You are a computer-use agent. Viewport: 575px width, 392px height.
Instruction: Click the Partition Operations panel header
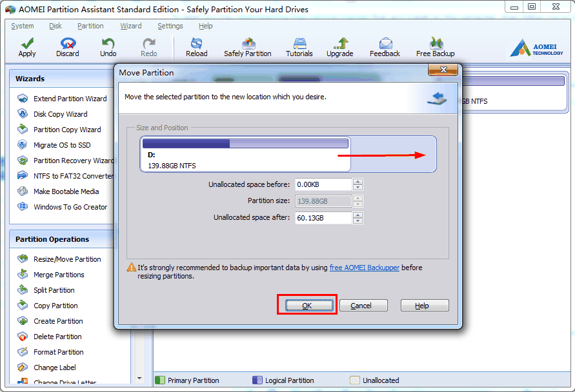63,239
